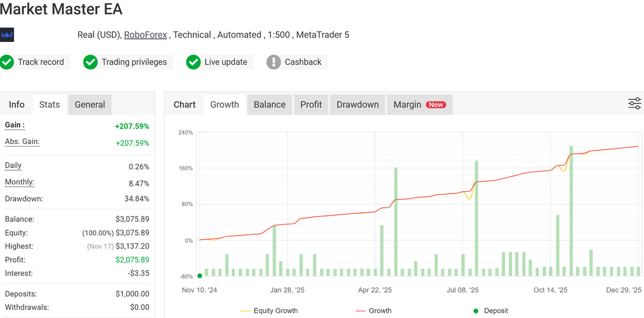Click the green Track record check icon

click(7, 62)
